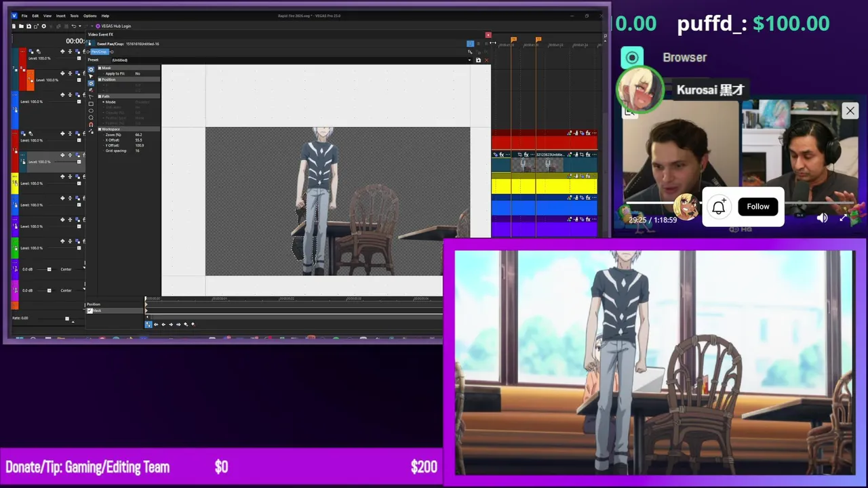The height and width of the screenshot is (488, 868).
Task: Select the Pan/Crop node in FX chain
Action: [x=99, y=52]
